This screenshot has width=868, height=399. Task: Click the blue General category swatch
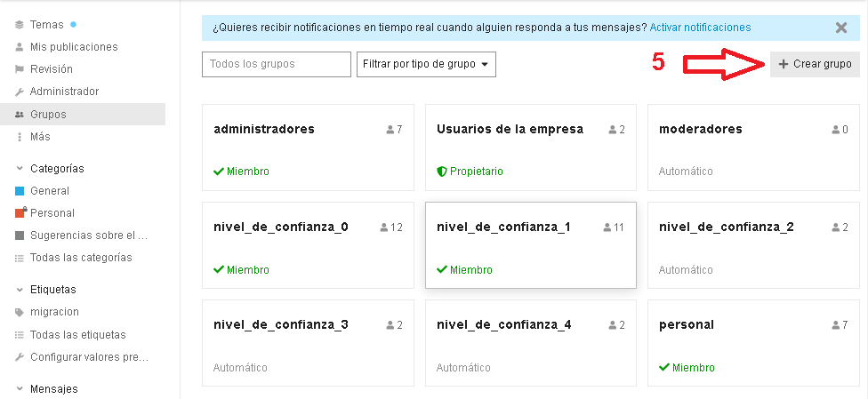pyautogui.click(x=20, y=191)
